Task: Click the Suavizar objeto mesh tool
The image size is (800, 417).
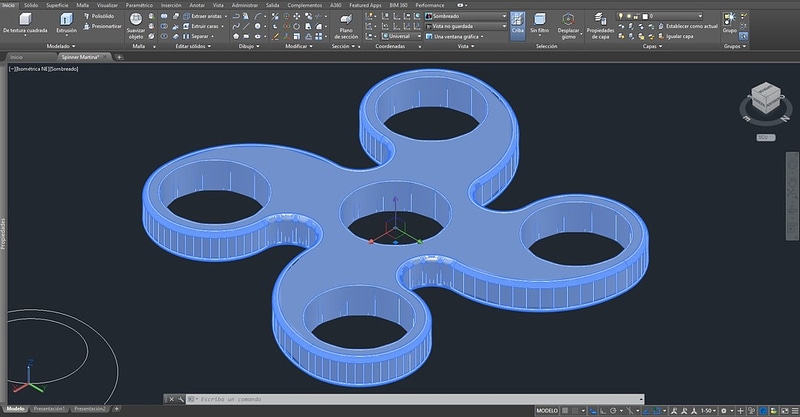Action: 136,26
